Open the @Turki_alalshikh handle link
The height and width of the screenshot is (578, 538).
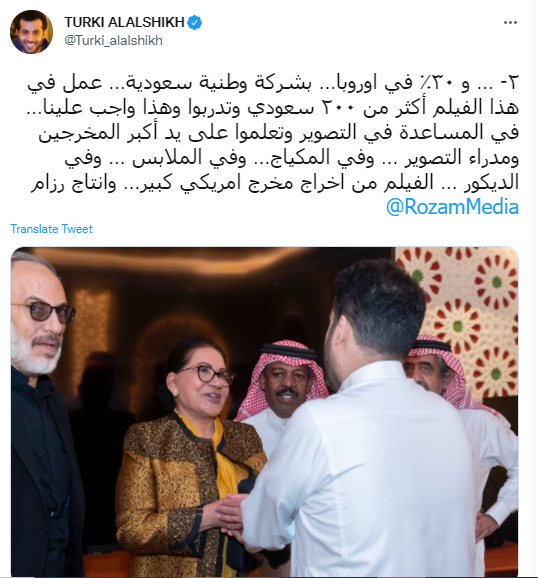114,40
